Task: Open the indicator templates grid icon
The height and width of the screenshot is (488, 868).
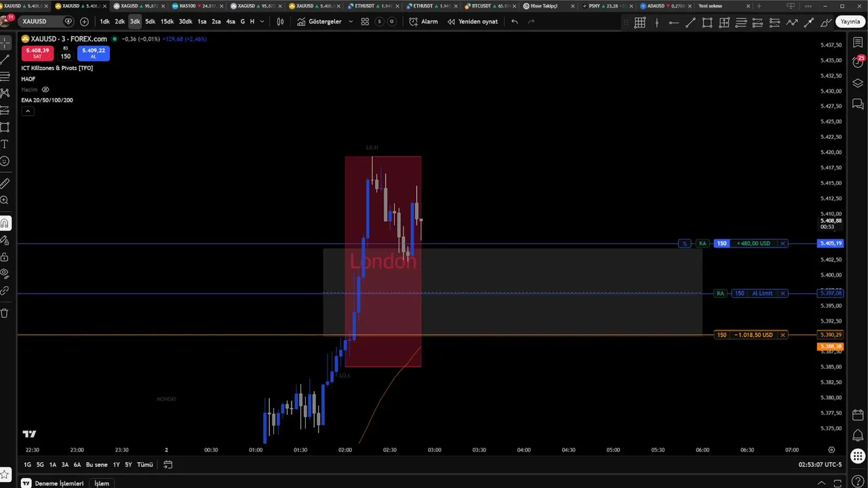Action: pyautogui.click(x=365, y=22)
